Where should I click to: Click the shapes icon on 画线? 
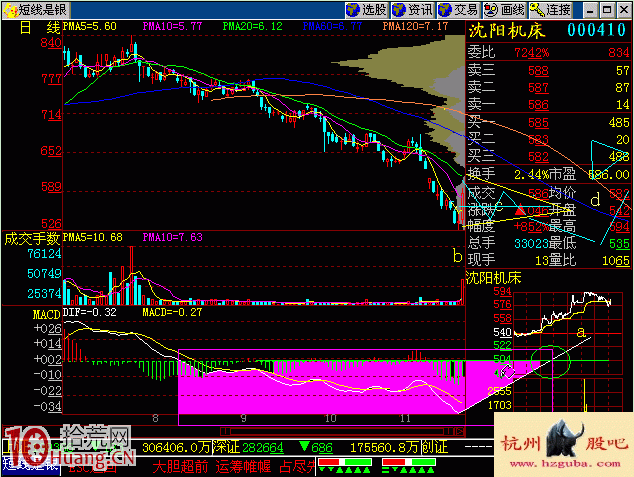coord(491,10)
